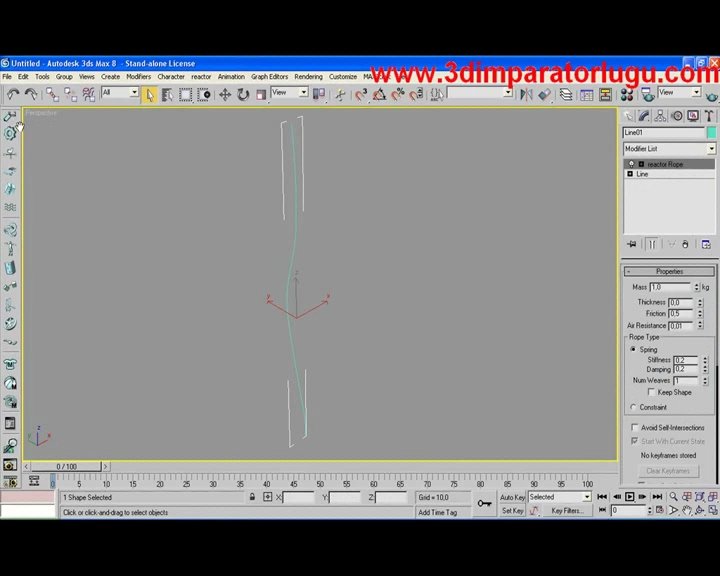Click the Mirror tool icon
The width and height of the screenshot is (720, 576).
point(526,95)
